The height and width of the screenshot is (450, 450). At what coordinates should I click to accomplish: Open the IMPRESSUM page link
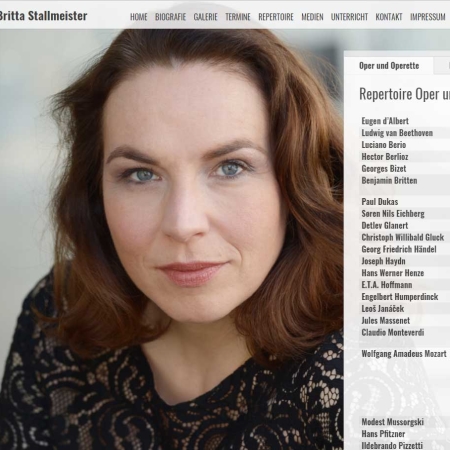pyautogui.click(x=428, y=17)
